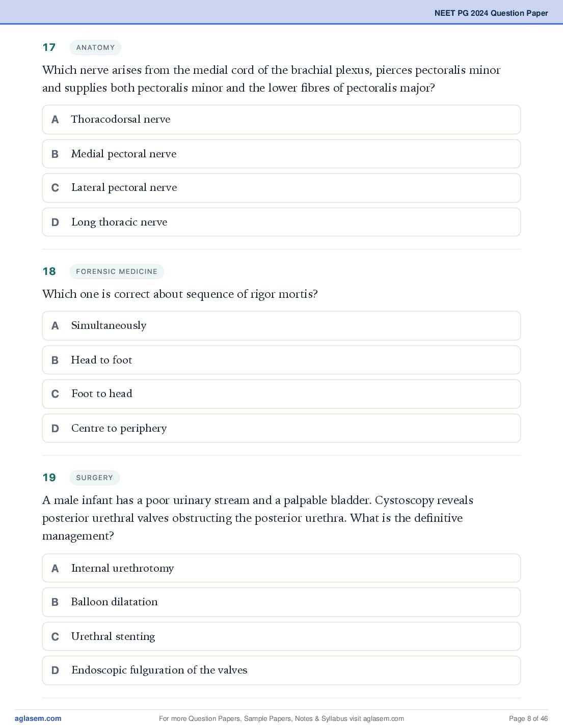The image size is (563, 728).
Task: Click the ANATOMY subject tag
Action: point(95,47)
